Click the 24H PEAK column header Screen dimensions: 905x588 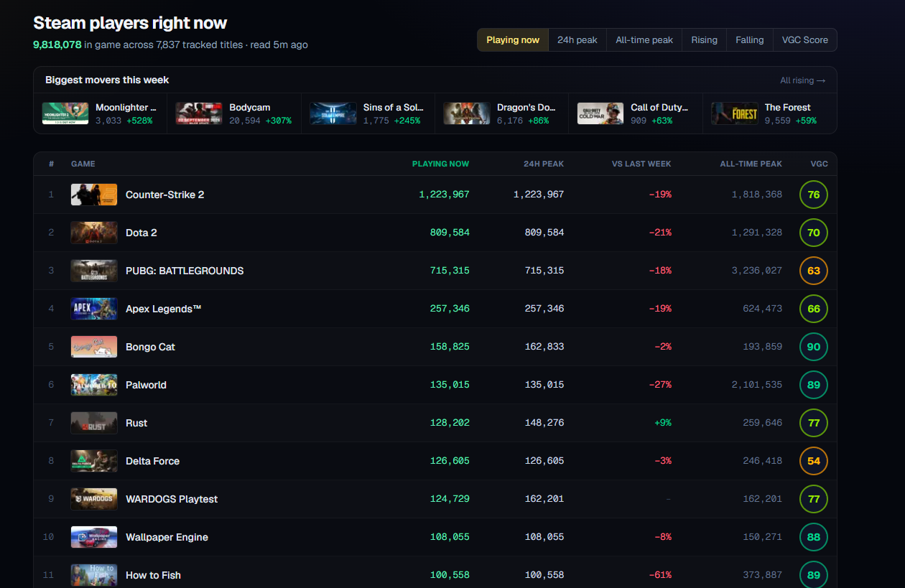pos(544,164)
